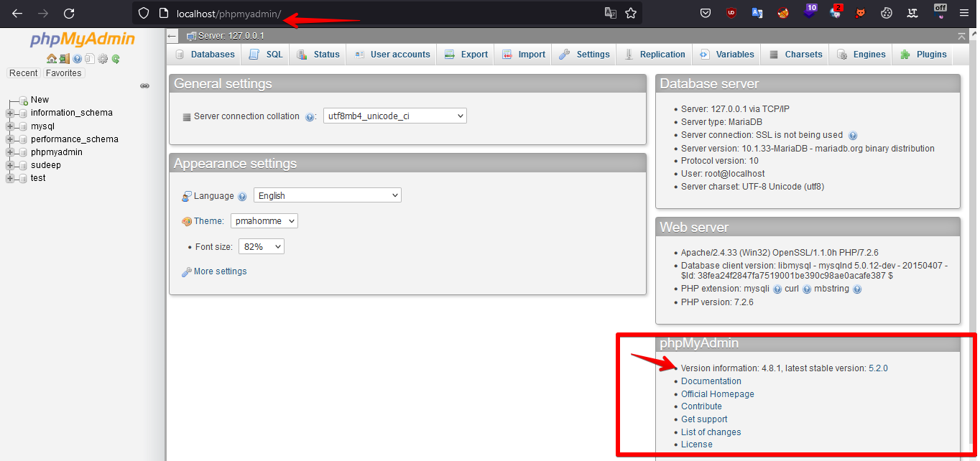Open the List of changes link
Image resolution: width=980 pixels, height=461 pixels.
[711, 432]
